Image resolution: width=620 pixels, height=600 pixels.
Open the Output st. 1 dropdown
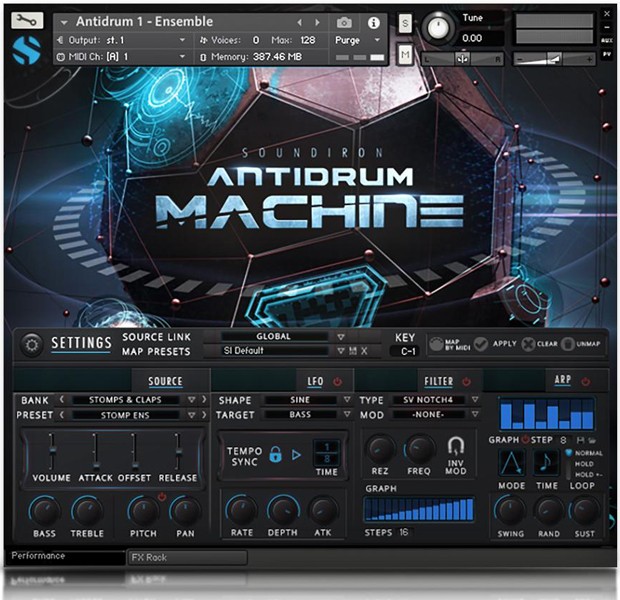122,40
